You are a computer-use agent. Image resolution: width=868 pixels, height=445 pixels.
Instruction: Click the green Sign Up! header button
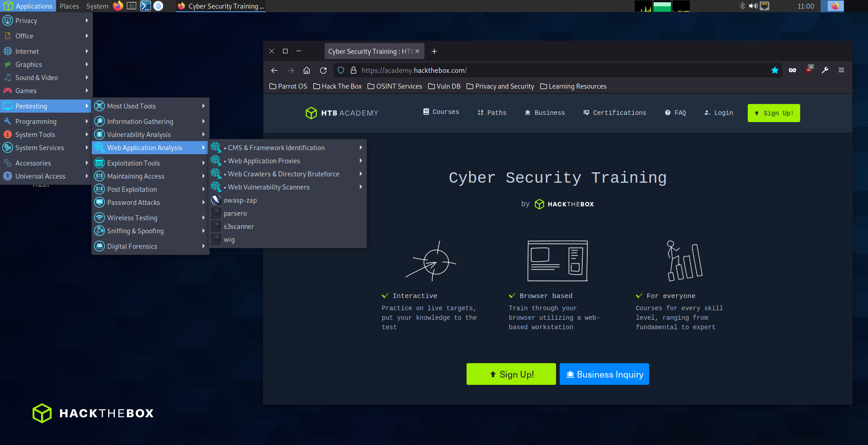(774, 113)
